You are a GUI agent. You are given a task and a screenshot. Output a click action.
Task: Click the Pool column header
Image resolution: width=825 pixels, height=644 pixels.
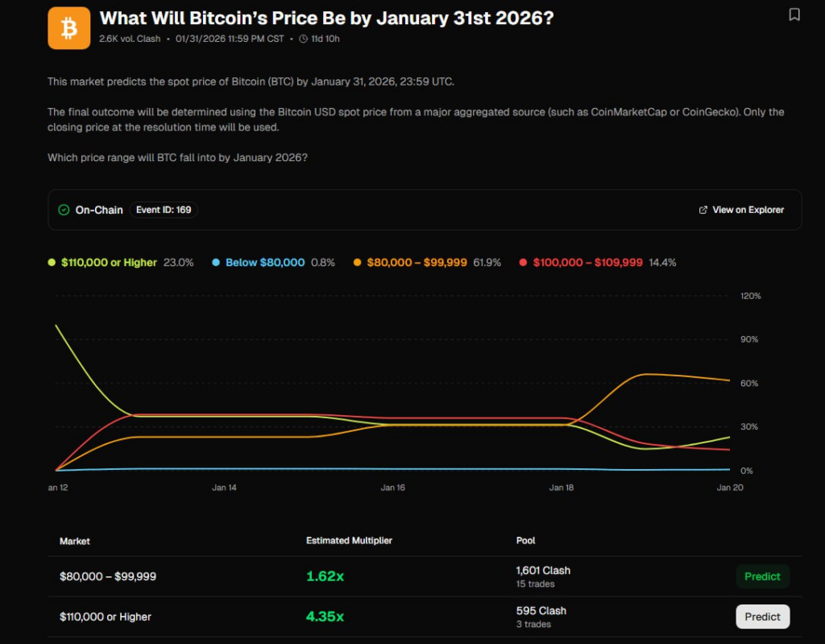(525, 541)
